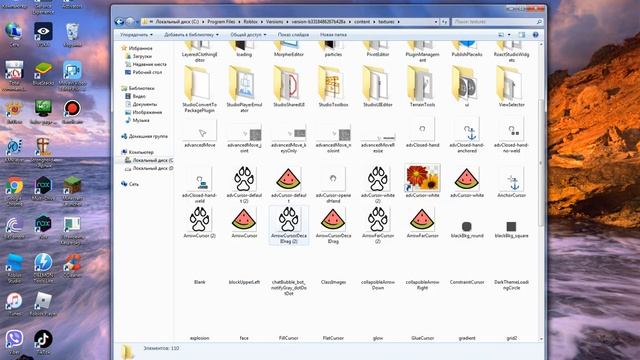This screenshot has height=360, width=640.
Task: Open Рабочий стол in navigation pane
Action: [x=143, y=72]
